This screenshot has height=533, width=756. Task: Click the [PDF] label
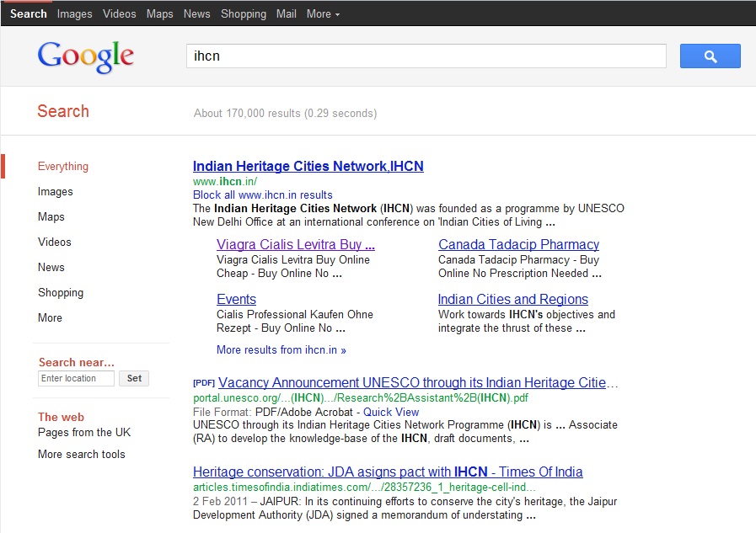pos(204,383)
